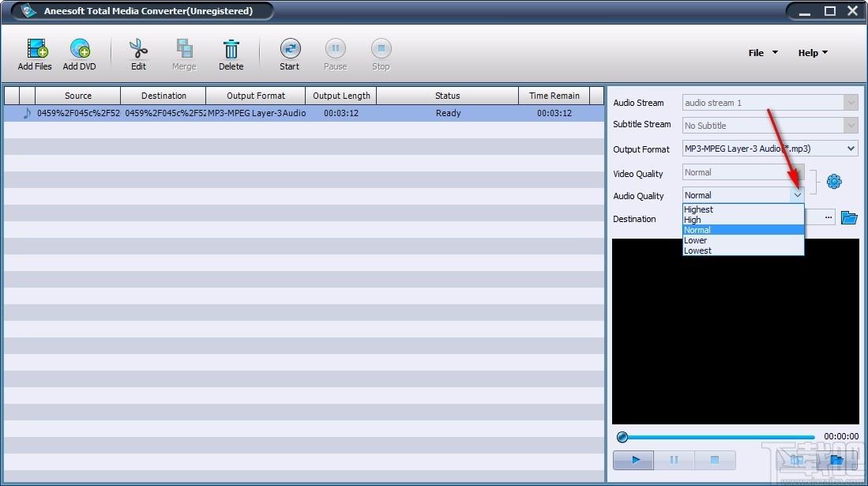Click the Destination column header
This screenshot has height=486, width=868.
[163, 96]
